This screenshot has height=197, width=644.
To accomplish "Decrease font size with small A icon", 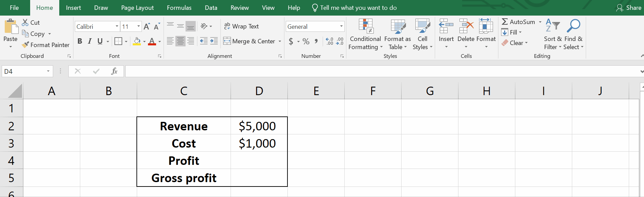I will [x=157, y=26].
